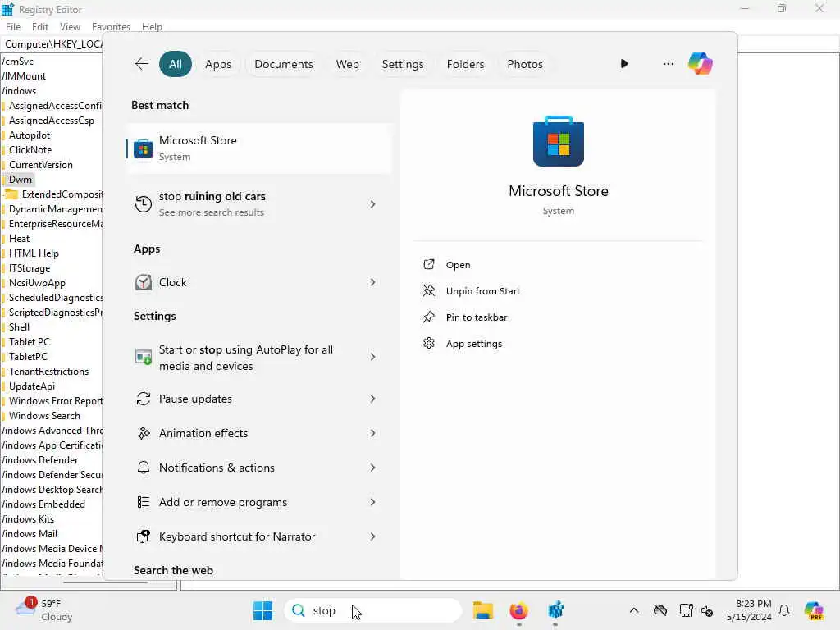Open Copilot icon in search panel header
Viewport: 840px width, 630px height.
click(x=701, y=64)
